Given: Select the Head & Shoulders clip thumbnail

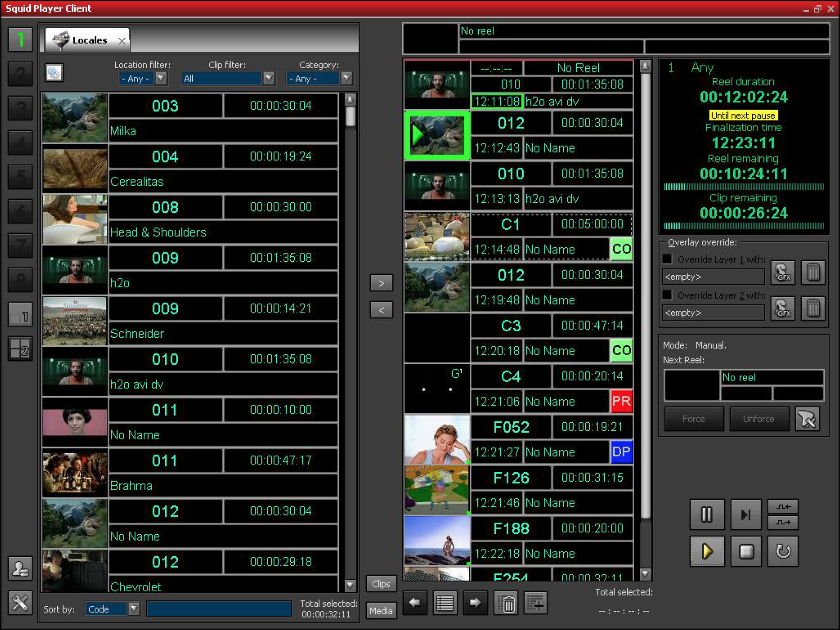Looking at the screenshot, I should [x=75, y=219].
